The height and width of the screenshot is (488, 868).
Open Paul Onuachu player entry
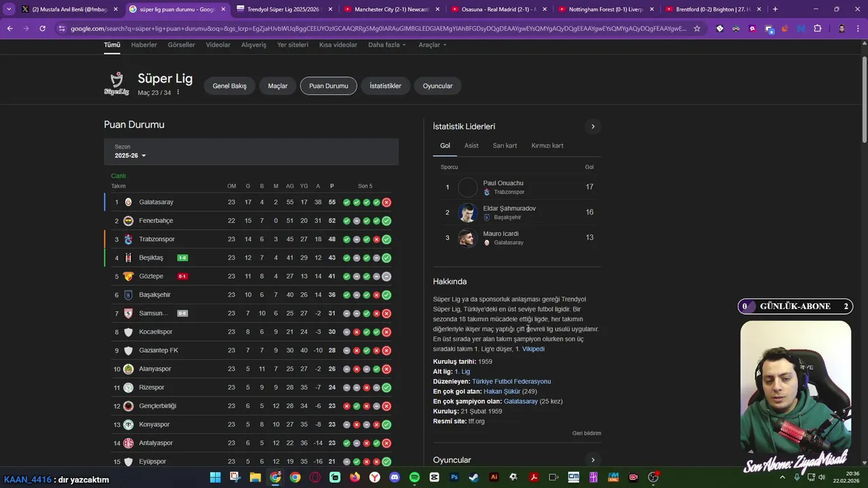(517, 187)
